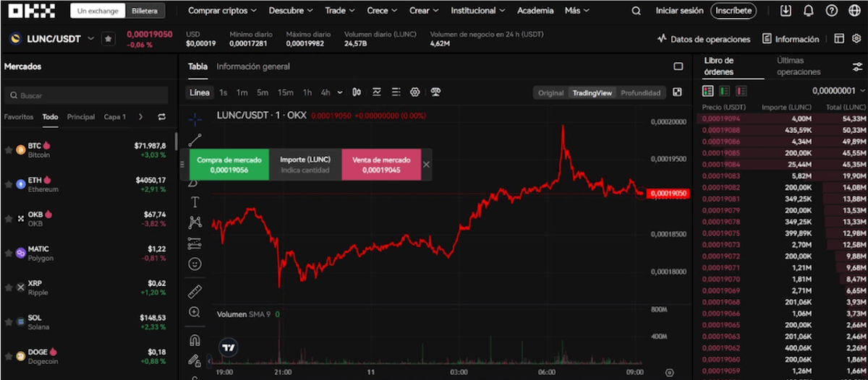Click the chart panel expand rectangle icon
This screenshot has height=380, width=868.
(x=678, y=66)
